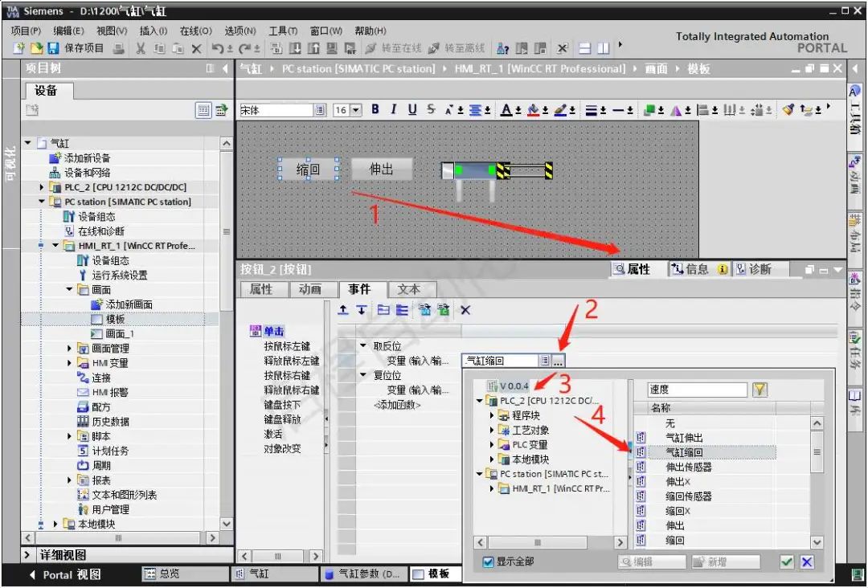
Task: Click the delete X icon in main toolbar
Action: click(197, 49)
